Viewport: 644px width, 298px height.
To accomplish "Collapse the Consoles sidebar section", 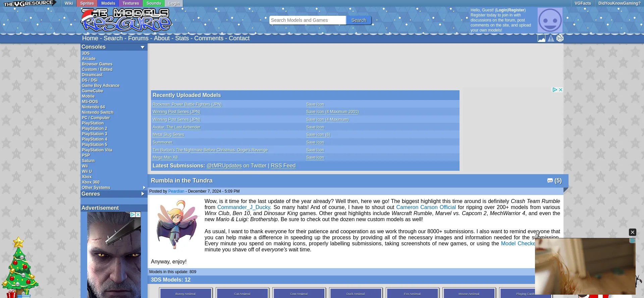I will coord(143,47).
